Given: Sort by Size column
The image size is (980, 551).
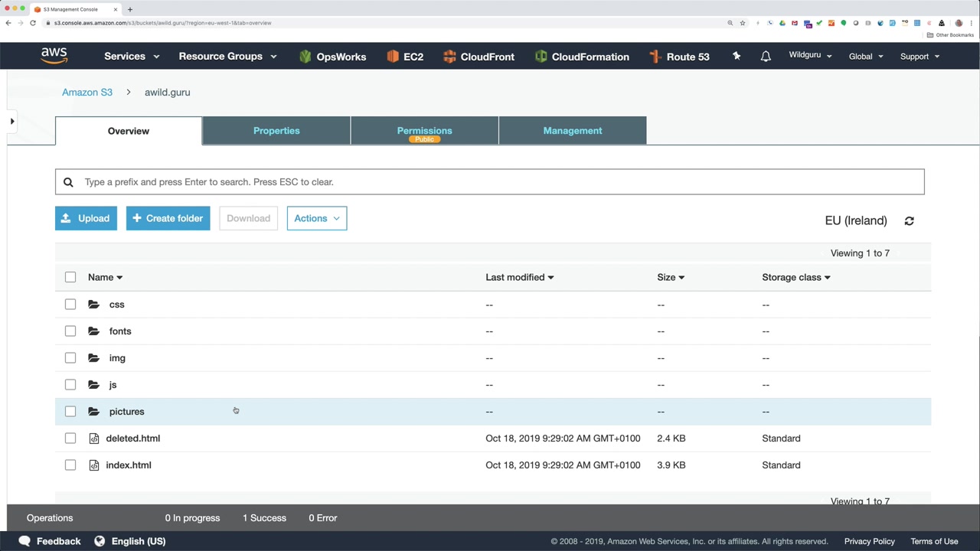Looking at the screenshot, I should tap(671, 277).
